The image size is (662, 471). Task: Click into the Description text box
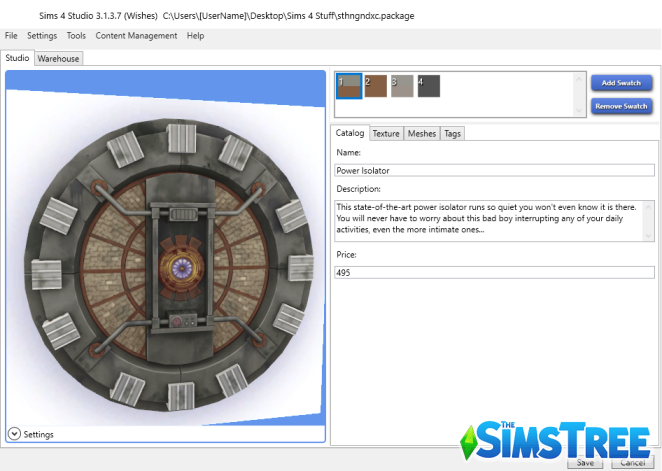pos(494,220)
